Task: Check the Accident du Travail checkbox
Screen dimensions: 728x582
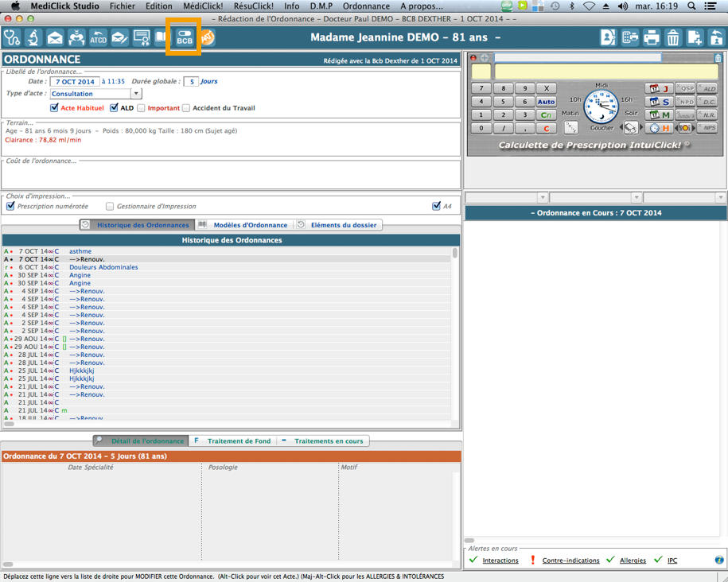Action: tap(186, 108)
